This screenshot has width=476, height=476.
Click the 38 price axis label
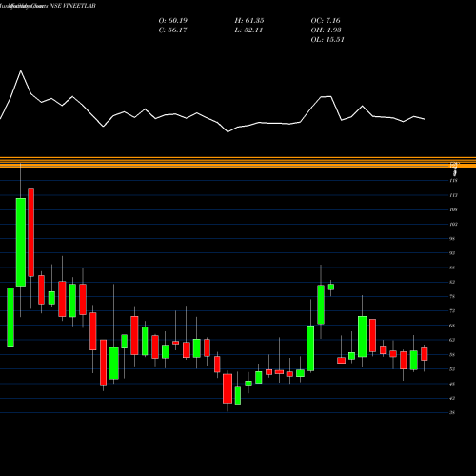pos(452,412)
